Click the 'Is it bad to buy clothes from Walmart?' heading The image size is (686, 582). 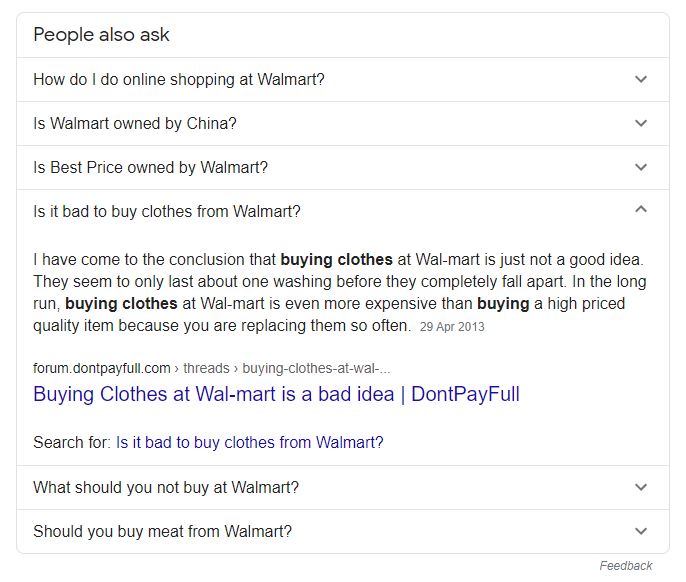click(x=167, y=212)
